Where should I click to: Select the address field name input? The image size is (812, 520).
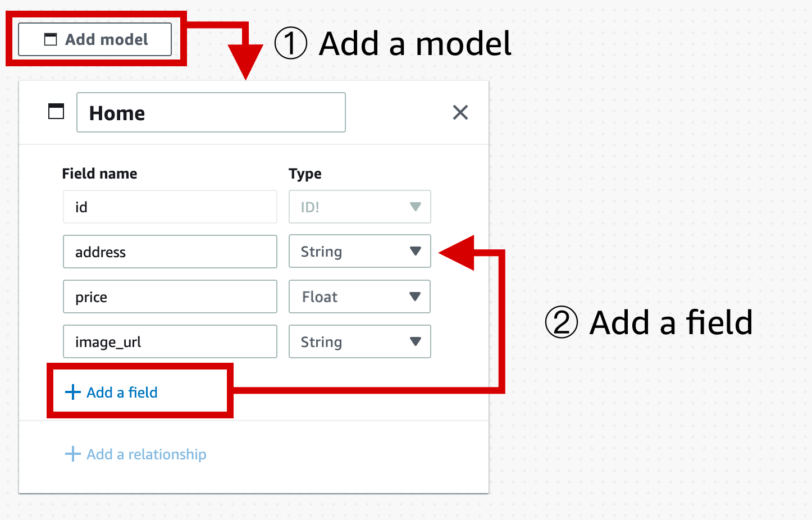click(170, 252)
